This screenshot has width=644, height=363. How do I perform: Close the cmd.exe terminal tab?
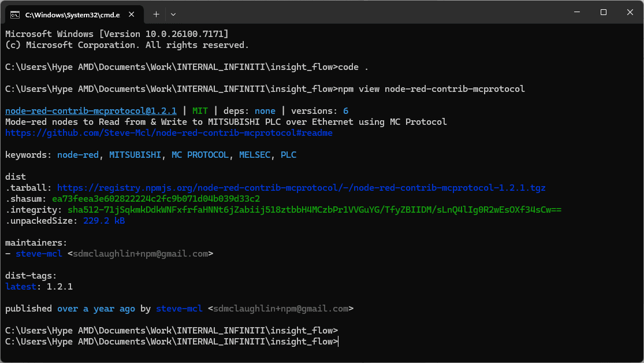pyautogui.click(x=132, y=14)
